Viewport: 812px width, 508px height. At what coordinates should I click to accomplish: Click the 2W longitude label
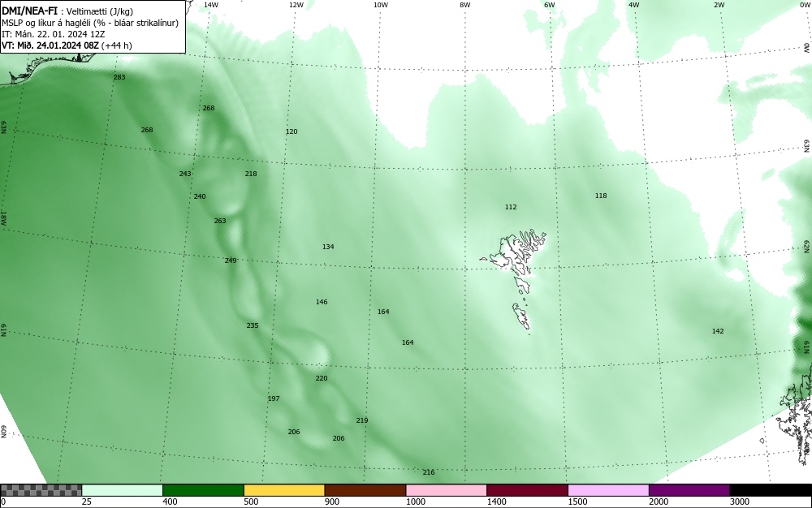click(719, 5)
